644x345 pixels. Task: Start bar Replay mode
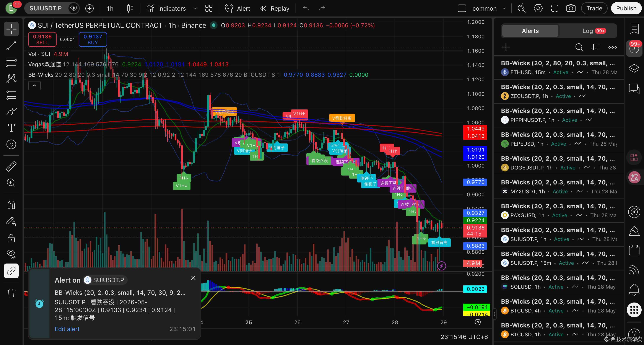[x=275, y=8]
